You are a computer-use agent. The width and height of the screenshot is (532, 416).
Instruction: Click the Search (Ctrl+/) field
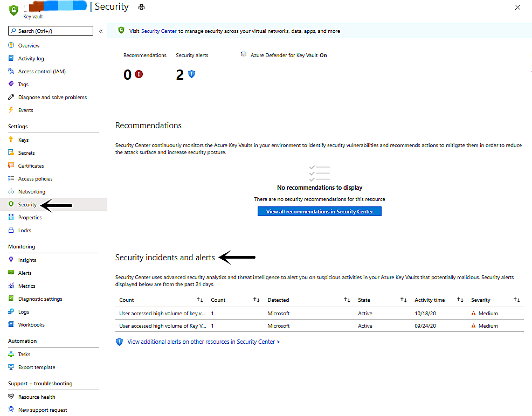coord(51,31)
